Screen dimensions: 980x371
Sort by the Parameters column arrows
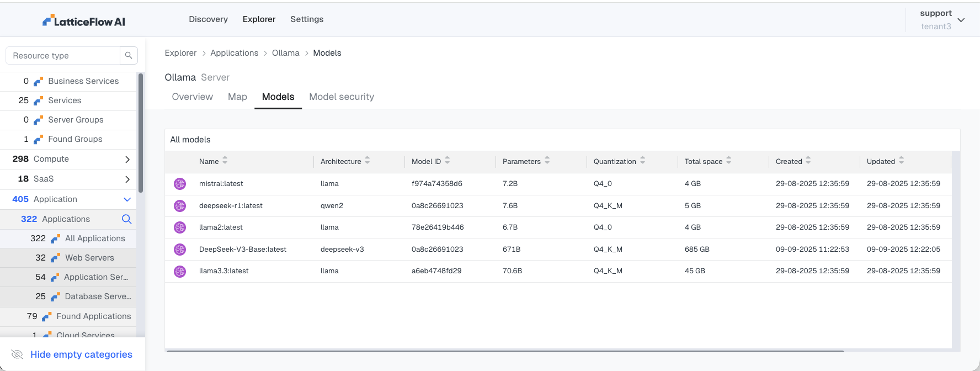click(x=547, y=161)
